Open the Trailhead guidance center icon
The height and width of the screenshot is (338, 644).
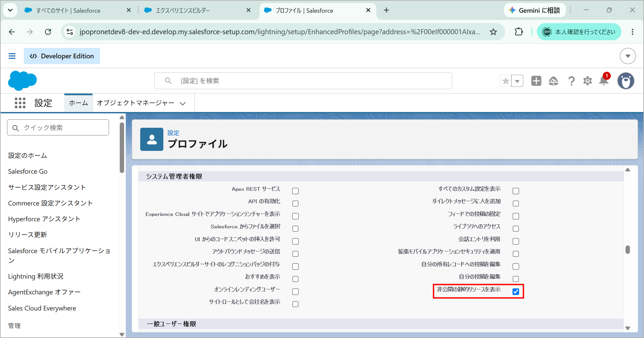553,81
